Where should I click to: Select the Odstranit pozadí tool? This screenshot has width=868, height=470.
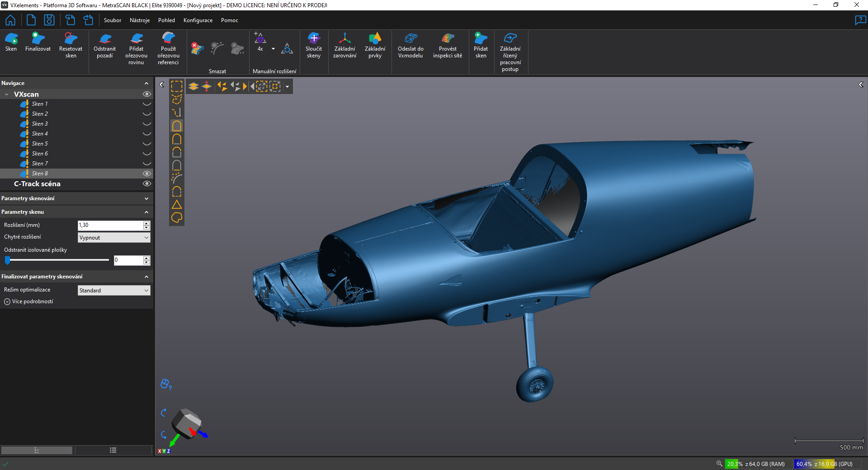(x=105, y=39)
